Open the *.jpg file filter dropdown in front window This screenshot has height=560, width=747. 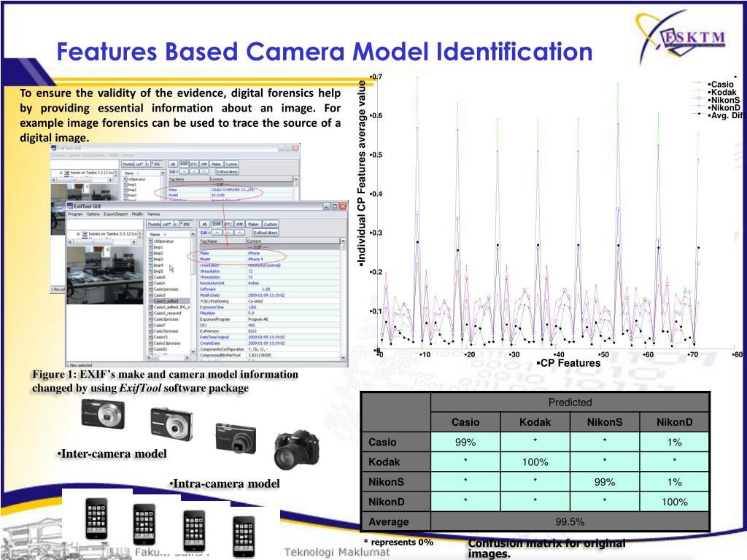pyautogui.click(x=186, y=224)
